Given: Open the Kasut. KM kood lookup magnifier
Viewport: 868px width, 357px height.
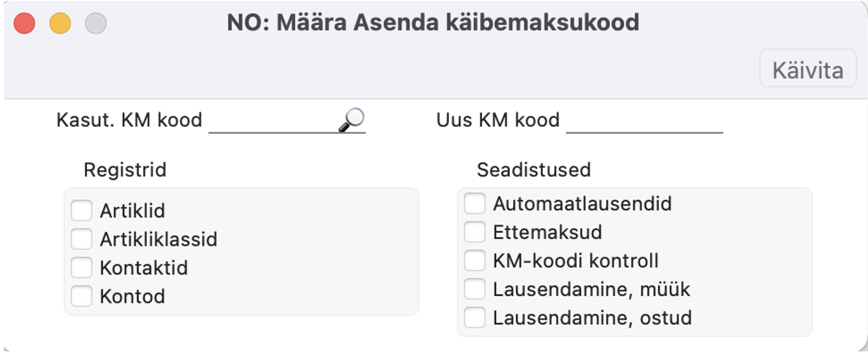Looking at the screenshot, I should [351, 120].
